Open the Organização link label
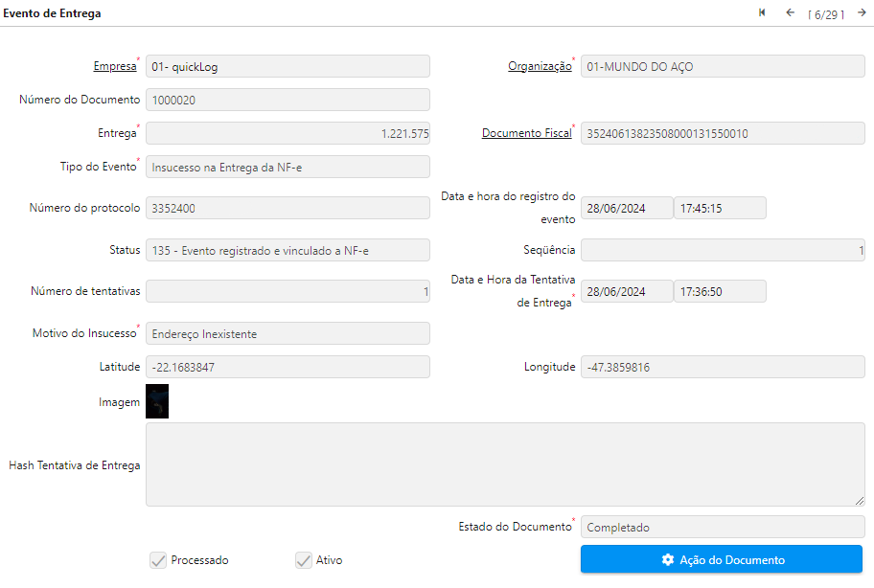The image size is (874, 588). tap(540, 66)
